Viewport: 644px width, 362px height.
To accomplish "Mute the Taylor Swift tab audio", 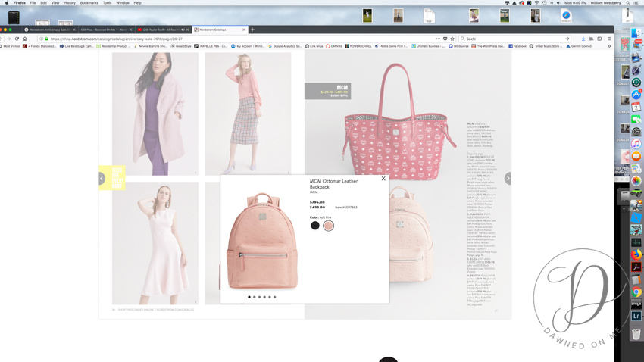I will (x=183, y=30).
